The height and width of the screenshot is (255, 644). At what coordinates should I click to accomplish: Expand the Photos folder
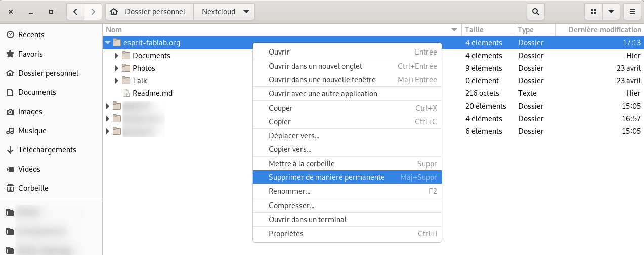(117, 68)
